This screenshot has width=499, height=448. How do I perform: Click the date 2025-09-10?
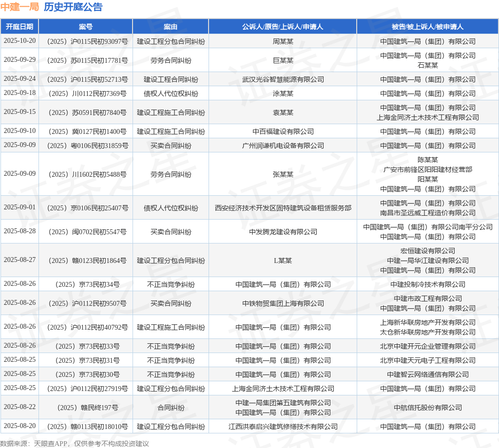(x=19, y=131)
